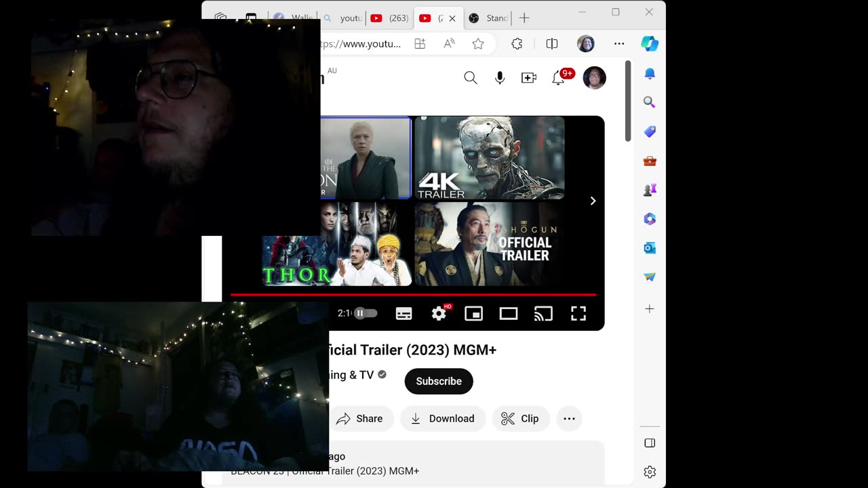This screenshot has width=868, height=488.
Task: Open Edge Settings and more menu
Action: [x=619, y=44]
